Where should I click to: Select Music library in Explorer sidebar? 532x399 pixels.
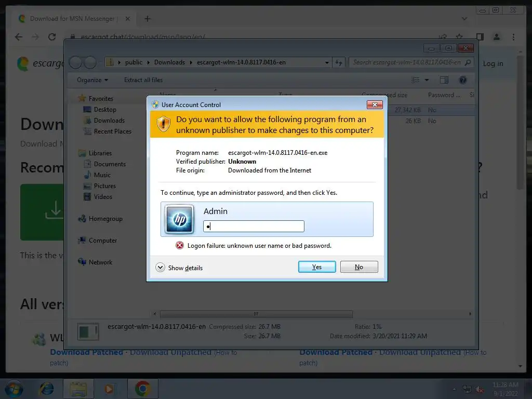102,175
